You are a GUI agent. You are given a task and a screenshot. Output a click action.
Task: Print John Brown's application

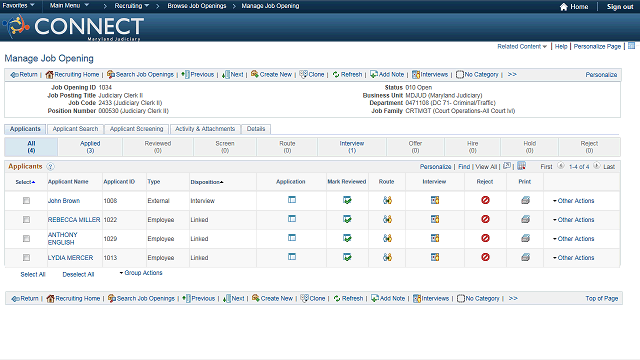(x=525, y=200)
